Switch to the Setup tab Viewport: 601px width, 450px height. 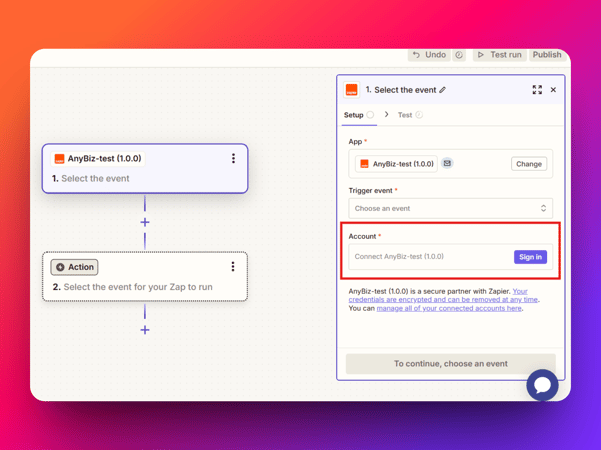(x=359, y=115)
